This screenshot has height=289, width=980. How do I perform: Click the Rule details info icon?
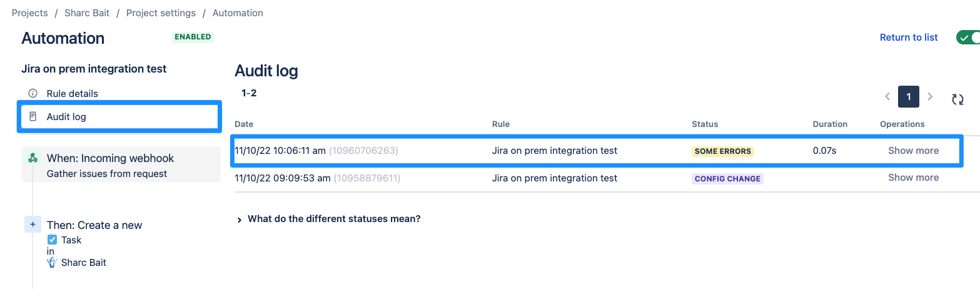pyautogui.click(x=33, y=93)
